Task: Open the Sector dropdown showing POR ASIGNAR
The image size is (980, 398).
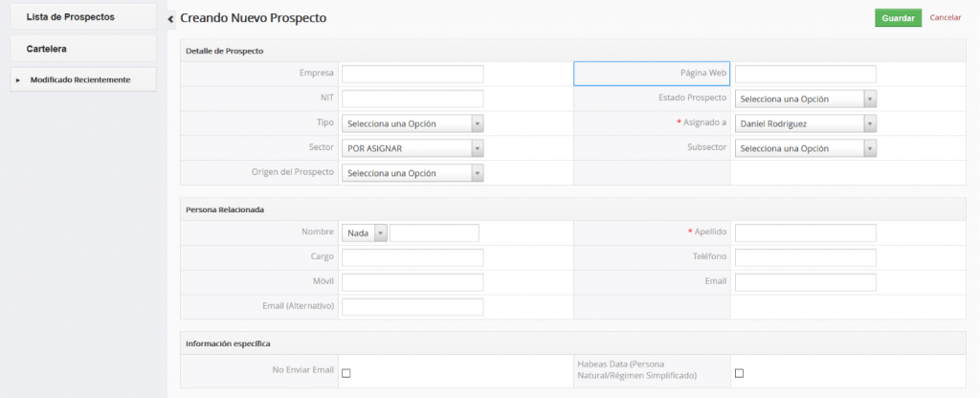Action: tap(412, 148)
